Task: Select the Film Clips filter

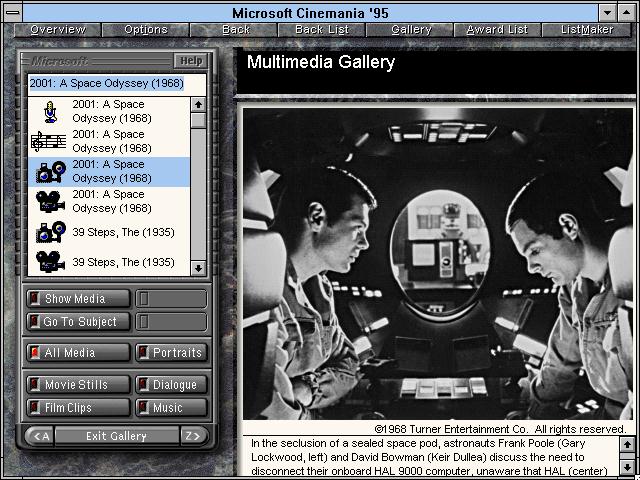Action: (x=78, y=407)
